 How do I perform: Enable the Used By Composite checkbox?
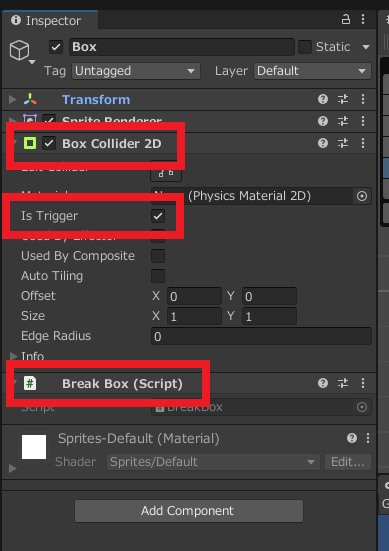point(158,256)
